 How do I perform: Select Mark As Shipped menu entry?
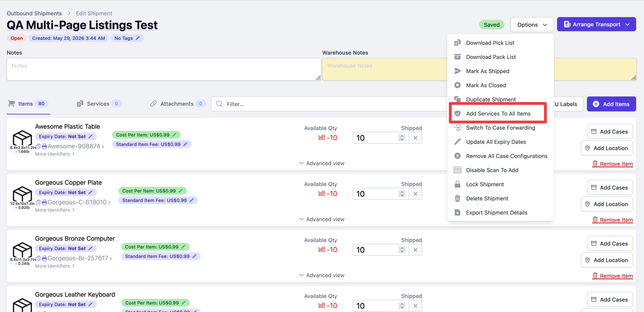500,71
